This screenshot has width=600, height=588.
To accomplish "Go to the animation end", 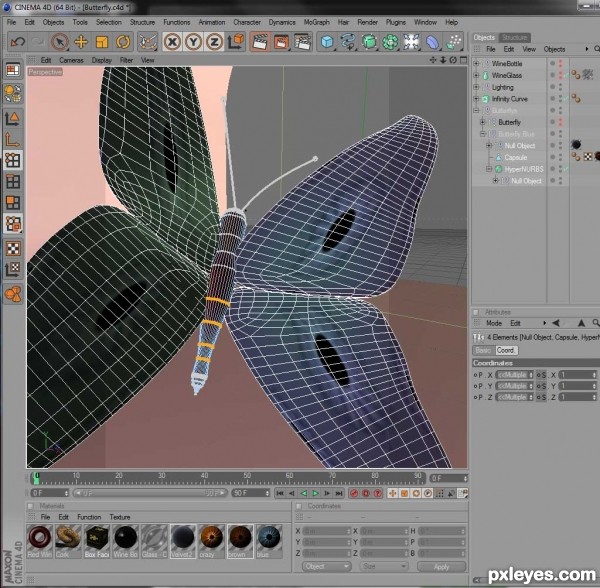I will [339, 493].
